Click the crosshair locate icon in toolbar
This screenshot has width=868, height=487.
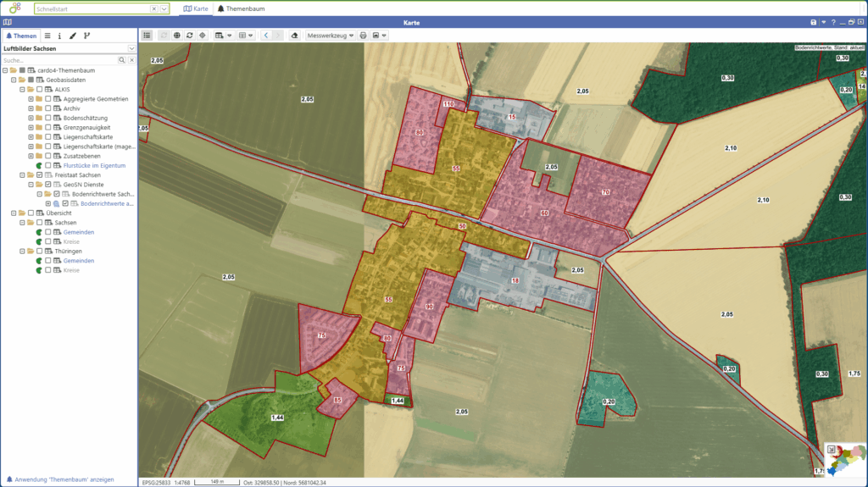point(202,36)
